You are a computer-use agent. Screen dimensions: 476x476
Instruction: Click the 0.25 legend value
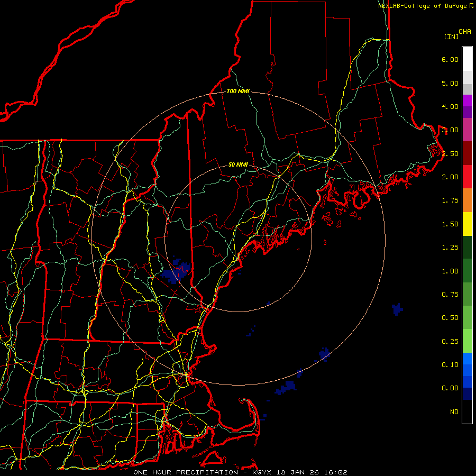(x=450, y=342)
